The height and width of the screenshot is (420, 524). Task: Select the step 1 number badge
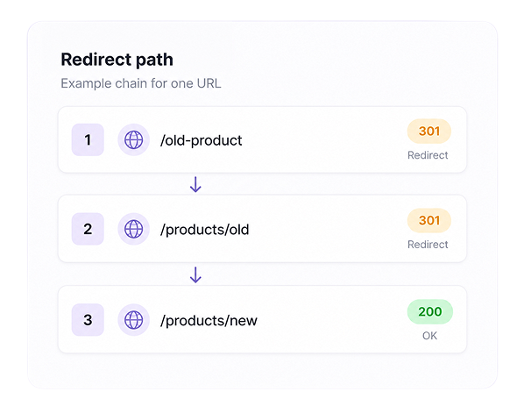[88, 139]
